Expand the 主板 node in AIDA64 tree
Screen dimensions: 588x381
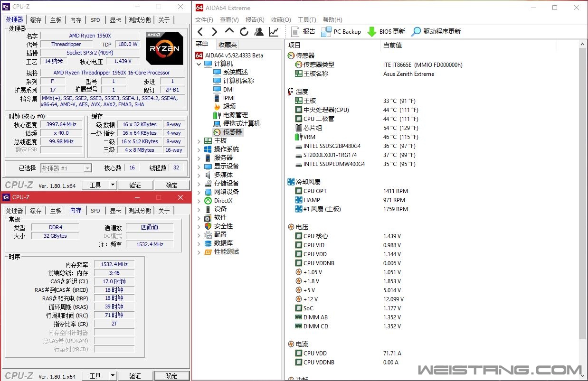[x=199, y=141]
